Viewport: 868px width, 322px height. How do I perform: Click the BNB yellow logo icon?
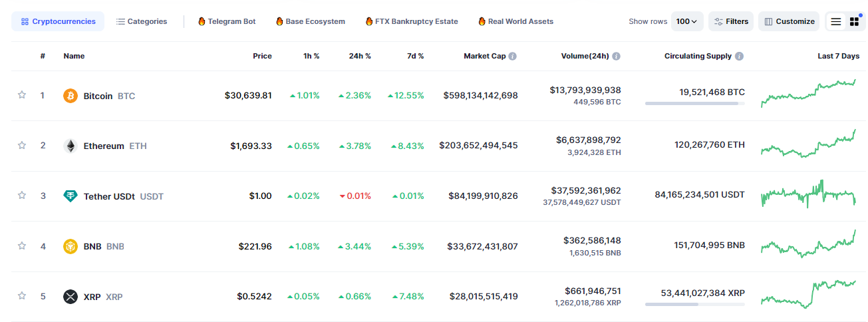[71, 246]
